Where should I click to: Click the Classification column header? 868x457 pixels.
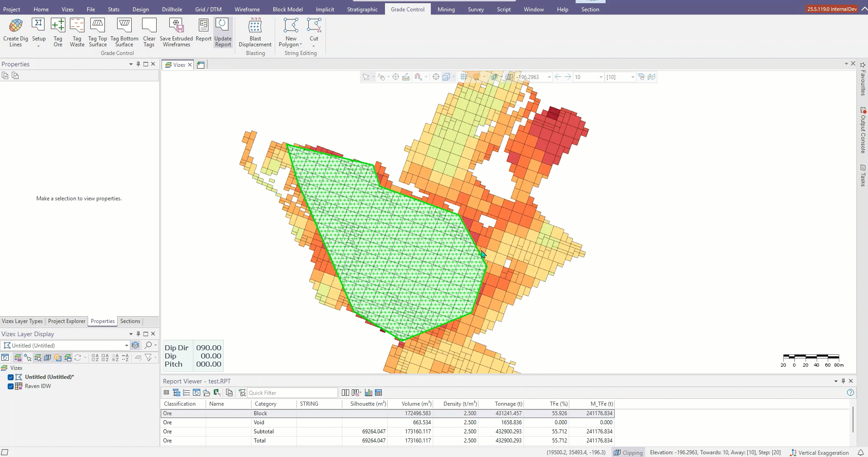click(183, 404)
